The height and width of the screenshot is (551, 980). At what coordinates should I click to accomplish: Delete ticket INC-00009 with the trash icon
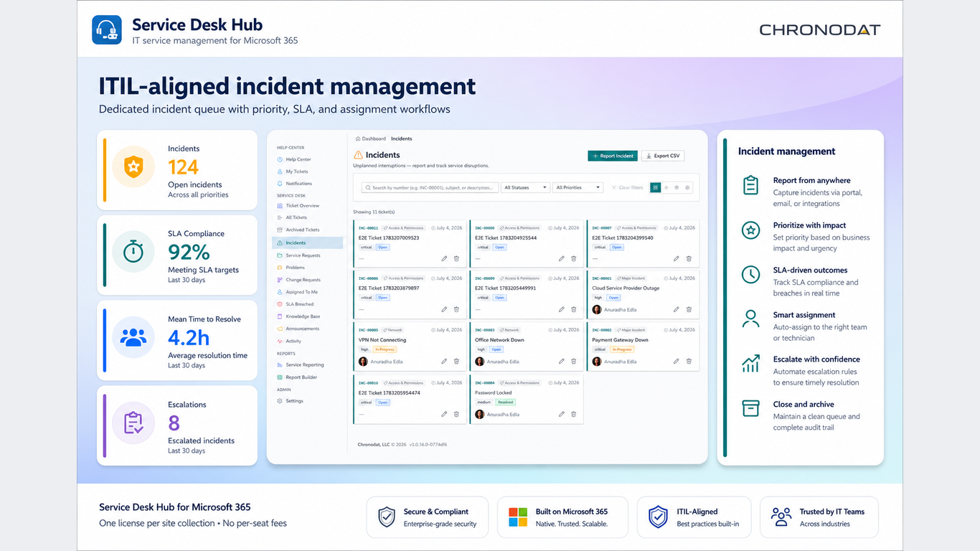tap(573, 310)
